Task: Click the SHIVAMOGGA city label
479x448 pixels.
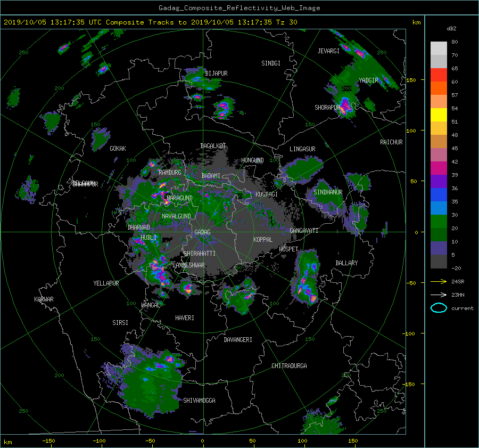Action: [x=199, y=400]
